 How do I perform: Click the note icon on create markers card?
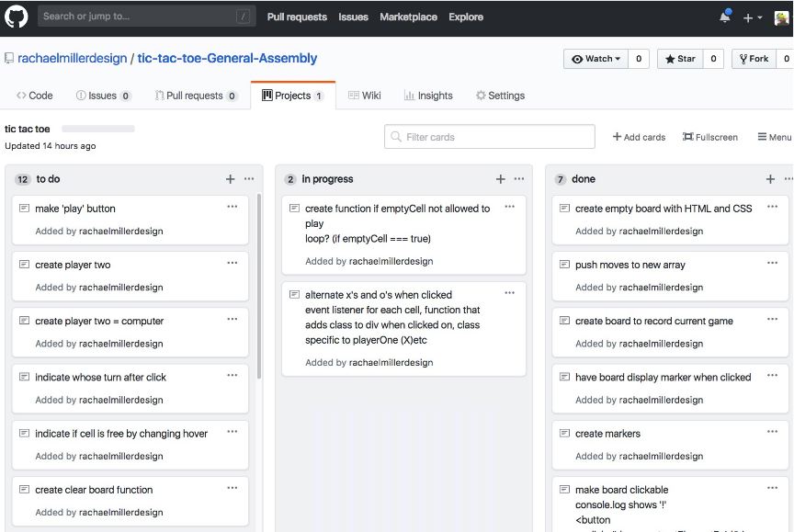point(564,434)
